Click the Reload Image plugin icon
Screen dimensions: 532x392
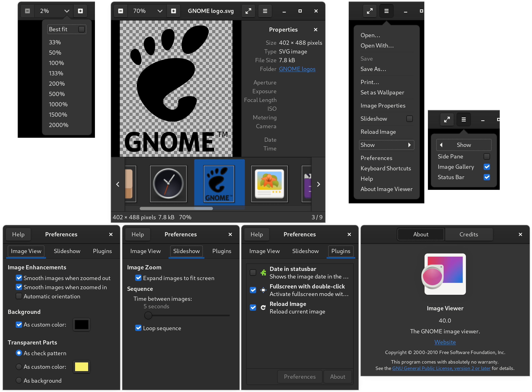[263, 308]
